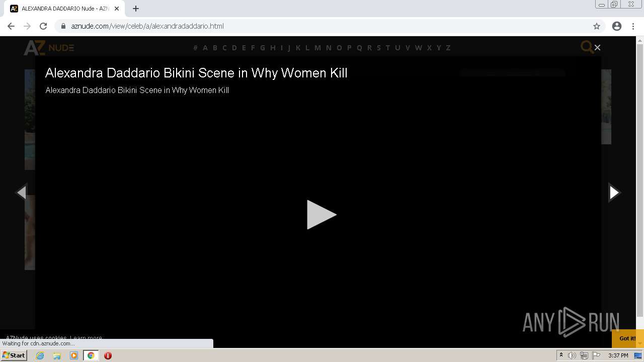Open Action Center flag icon
The width and height of the screenshot is (644, 362).
point(596,355)
